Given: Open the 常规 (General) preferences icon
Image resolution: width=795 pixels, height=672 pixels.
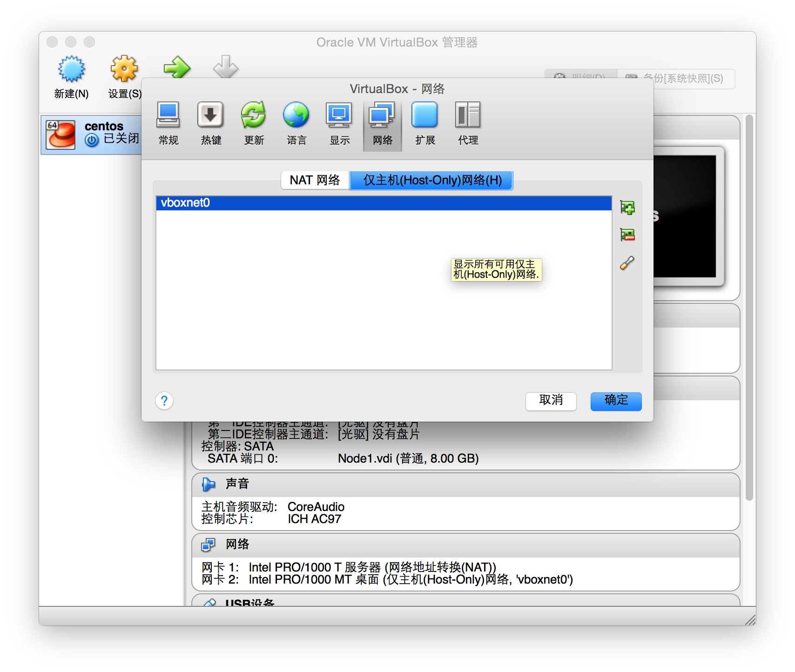Looking at the screenshot, I should click(x=168, y=124).
